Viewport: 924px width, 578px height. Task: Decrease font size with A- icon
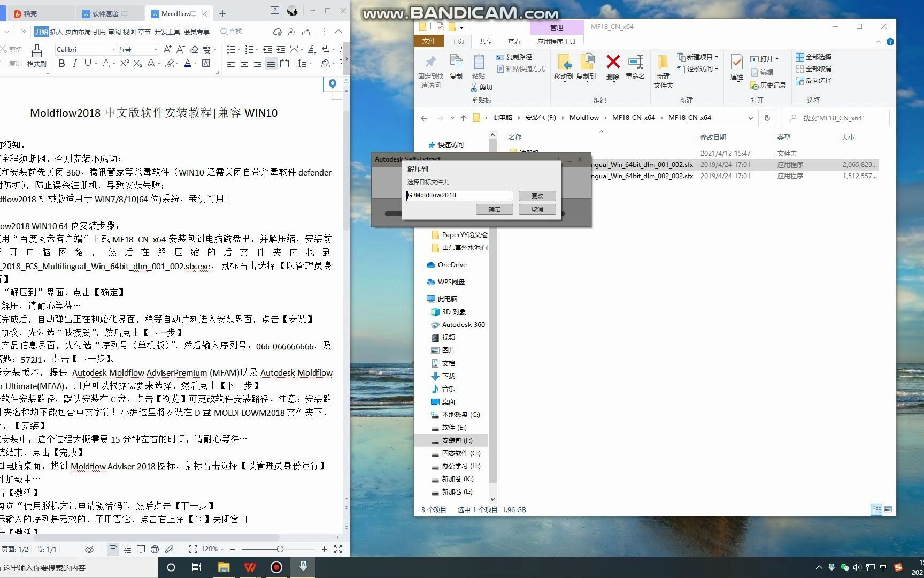point(180,49)
